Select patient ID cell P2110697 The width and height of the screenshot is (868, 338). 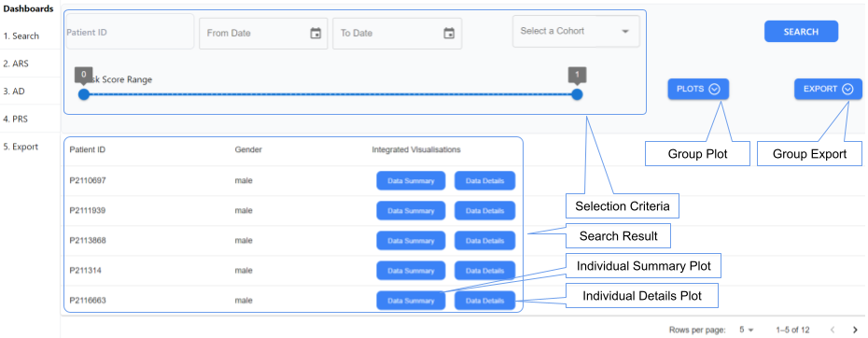click(88, 180)
